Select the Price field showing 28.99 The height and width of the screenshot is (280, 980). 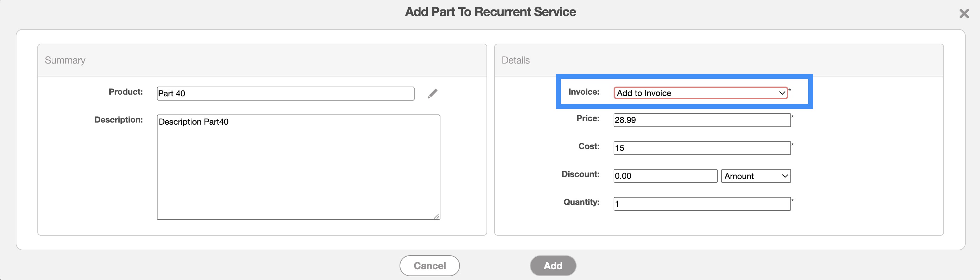click(x=702, y=120)
